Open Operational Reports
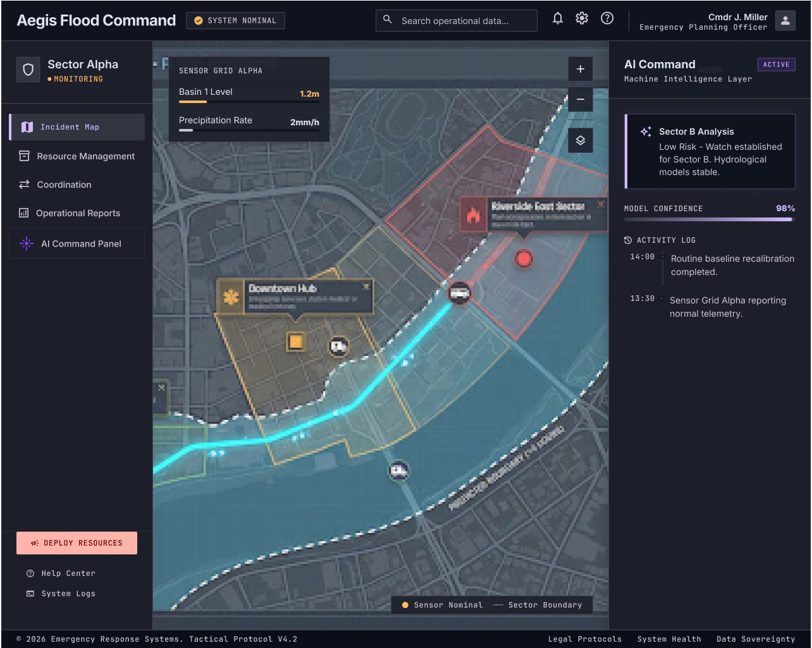This screenshot has height=648, width=812. [77, 213]
